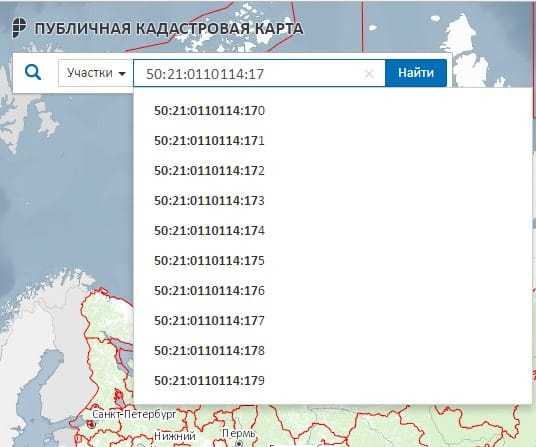Click the Найти search button
The width and height of the screenshot is (536, 447).
(x=416, y=73)
